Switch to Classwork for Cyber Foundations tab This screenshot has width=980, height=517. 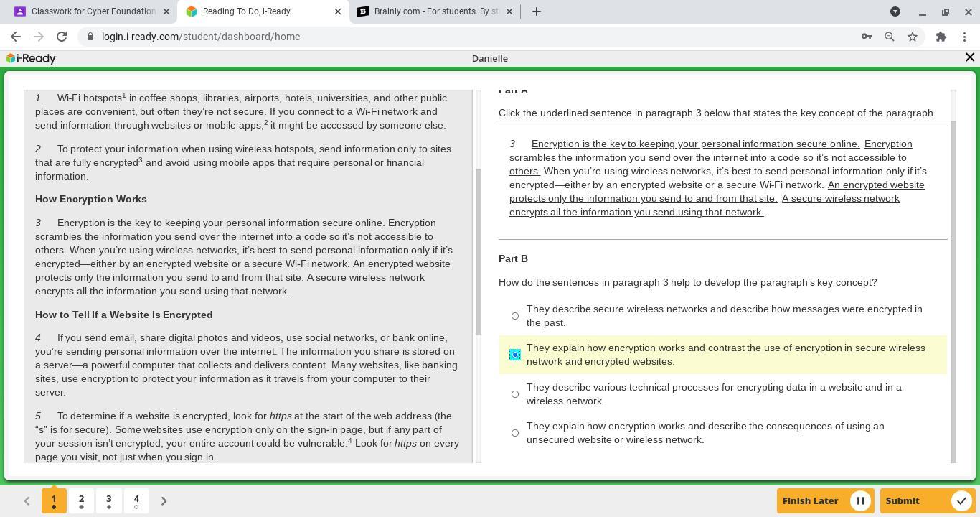pos(92,11)
